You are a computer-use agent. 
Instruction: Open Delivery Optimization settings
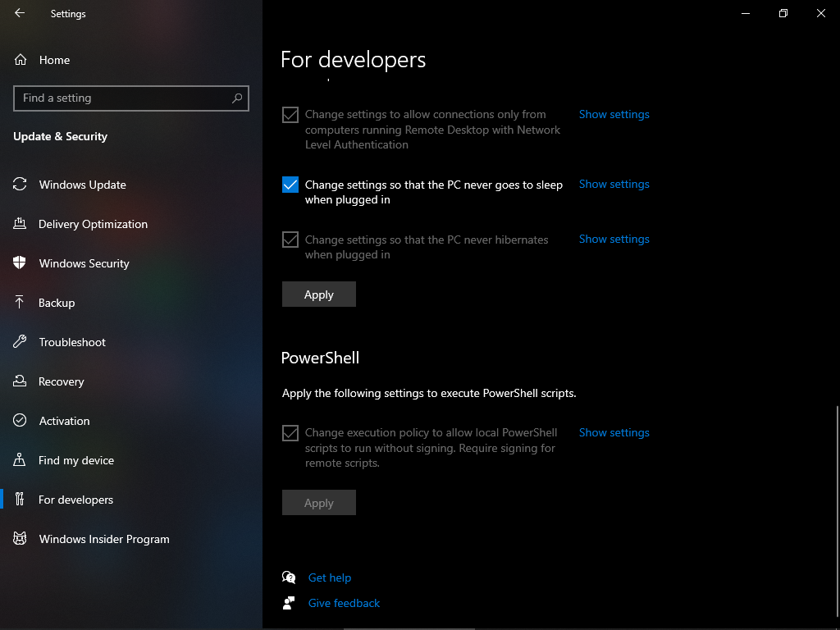click(x=131, y=224)
